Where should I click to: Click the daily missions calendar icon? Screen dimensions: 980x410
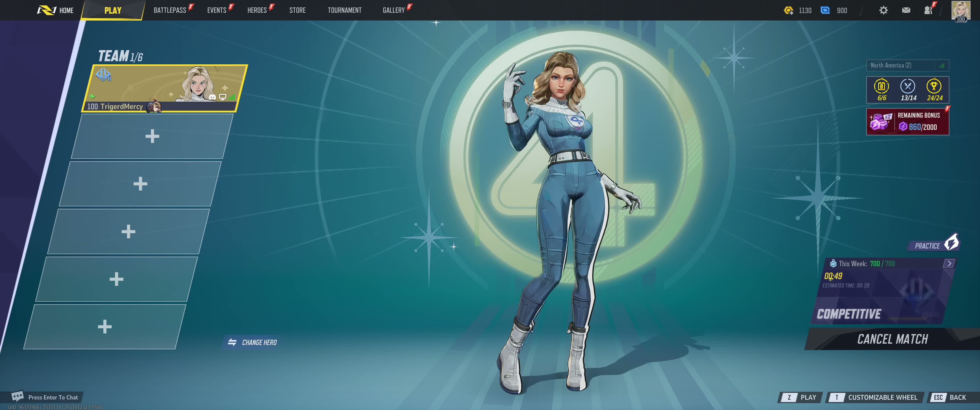click(x=881, y=87)
